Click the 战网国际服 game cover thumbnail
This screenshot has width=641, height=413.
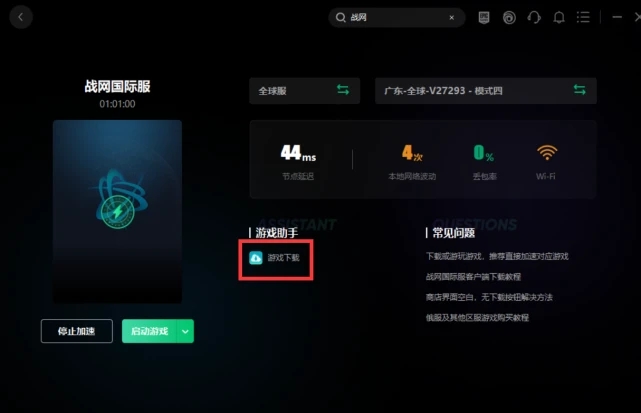[x=117, y=211]
